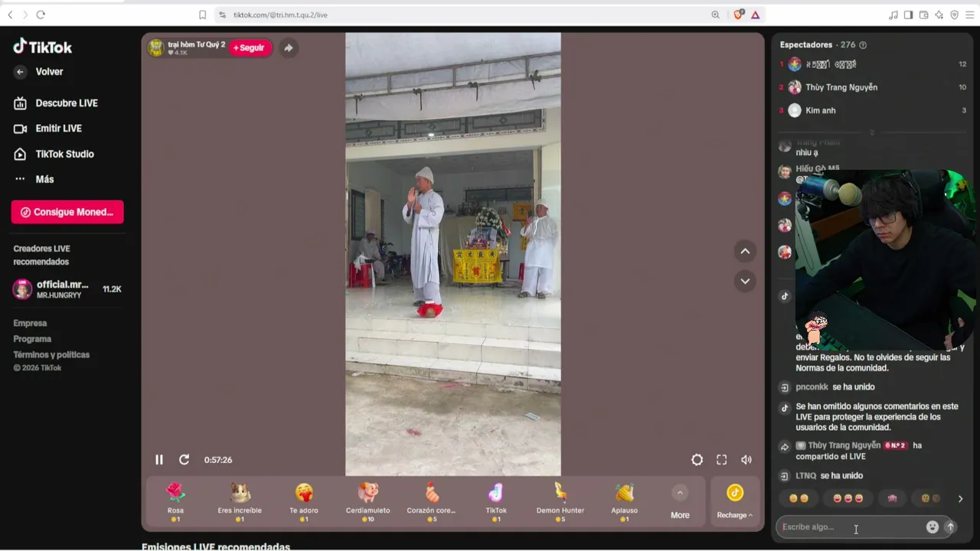Viewport: 980px width, 551px height.
Task: Send the Rosa gift
Action: [175, 502]
